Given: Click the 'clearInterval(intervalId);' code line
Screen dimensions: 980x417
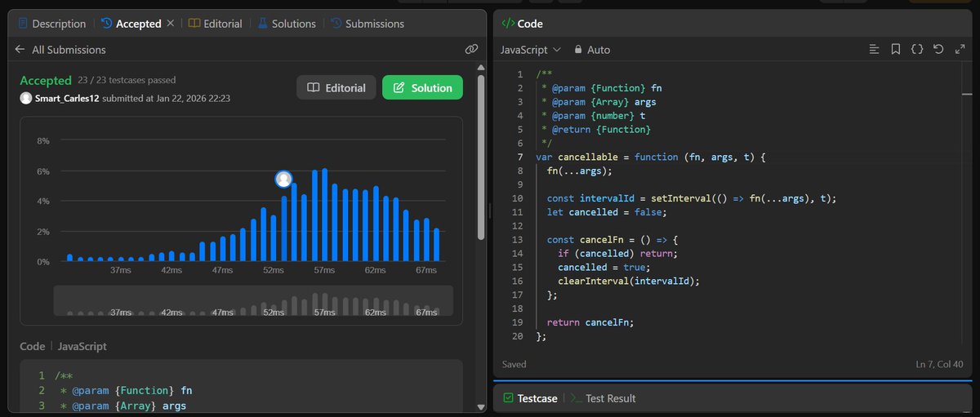Looking at the screenshot, I should tap(629, 281).
